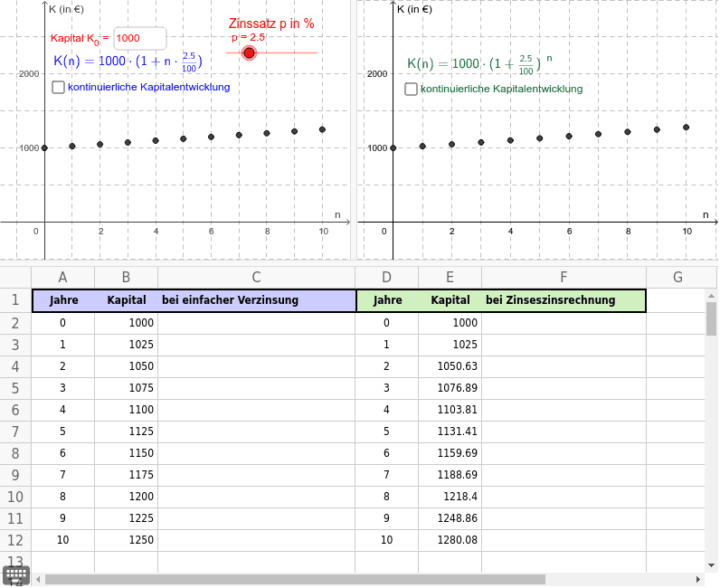
Task: Click the scroll down arrow of spreadsheet
Action: (x=711, y=565)
